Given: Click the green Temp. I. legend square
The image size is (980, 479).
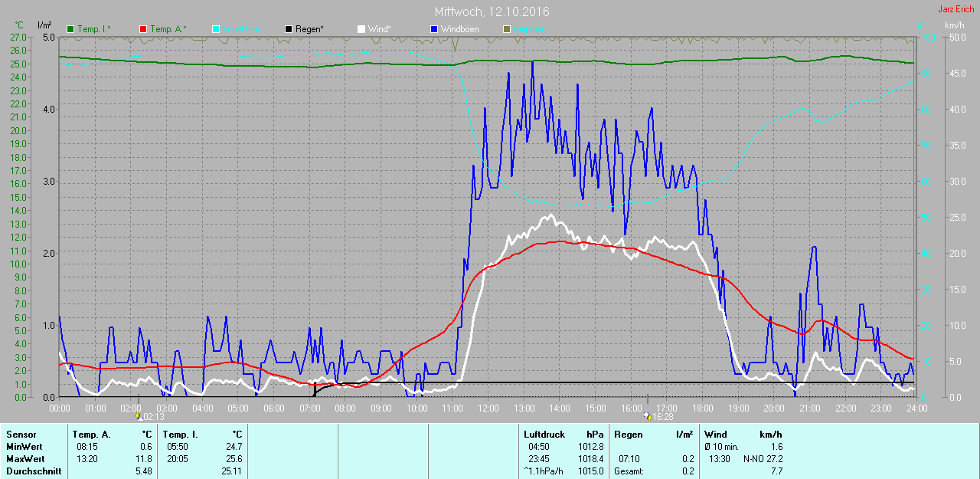Looking at the screenshot, I should point(70,29).
